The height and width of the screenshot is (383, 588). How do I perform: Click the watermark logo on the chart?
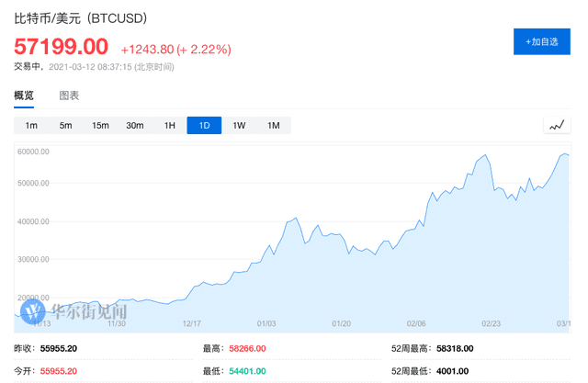[x=39, y=312]
